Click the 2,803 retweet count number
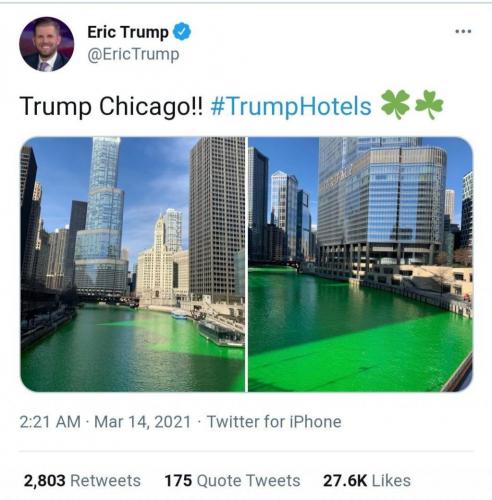This screenshot has height=500, width=492. click(x=44, y=481)
